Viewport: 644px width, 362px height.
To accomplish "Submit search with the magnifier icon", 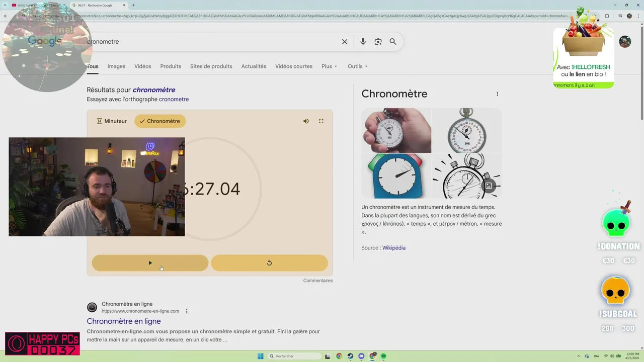I will 393,42.
